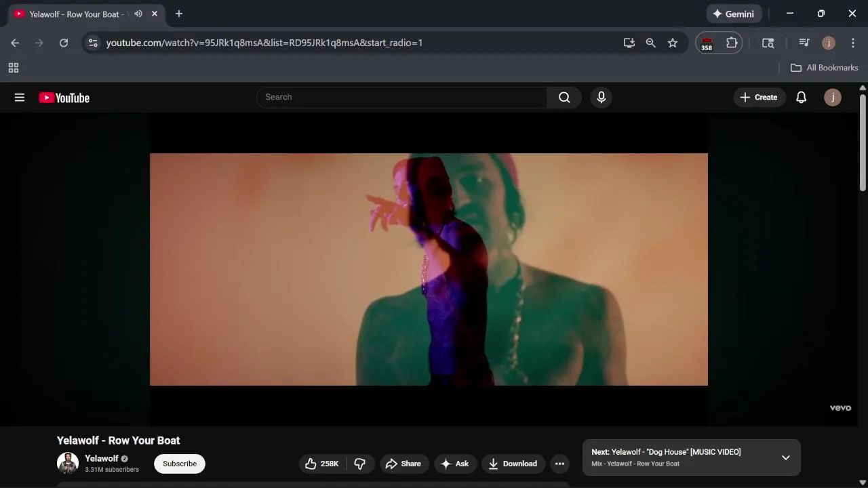The height and width of the screenshot is (488, 868).
Task: Click the address bar URL
Action: [x=264, y=43]
